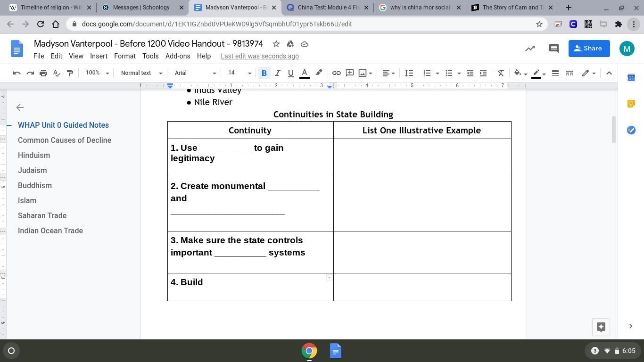Open the highlight color tool

pyautogui.click(x=319, y=73)
